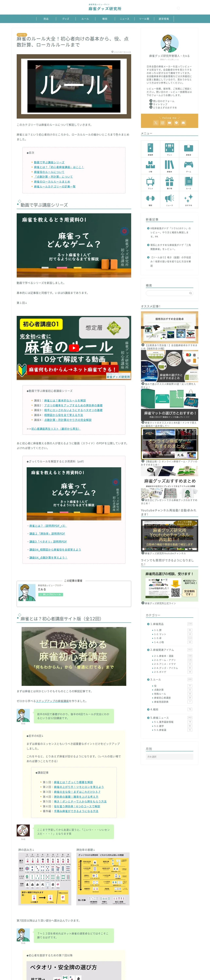Click the 1.麻雀用品 category arrow icon
The height and width of the screenshot is (980, 210).
click(148, 624)
